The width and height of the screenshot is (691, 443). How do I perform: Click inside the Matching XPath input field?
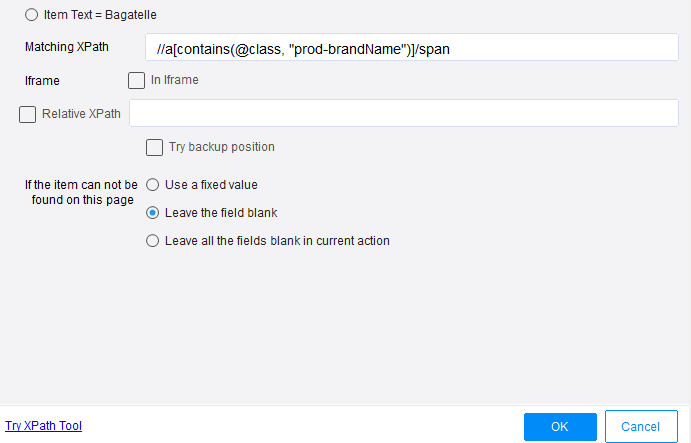(x=410, y=47)
